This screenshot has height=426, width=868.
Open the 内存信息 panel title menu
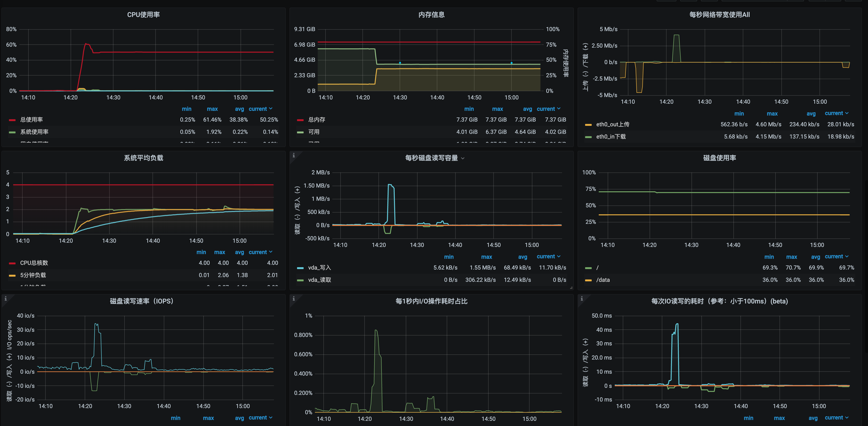[432, 15]
